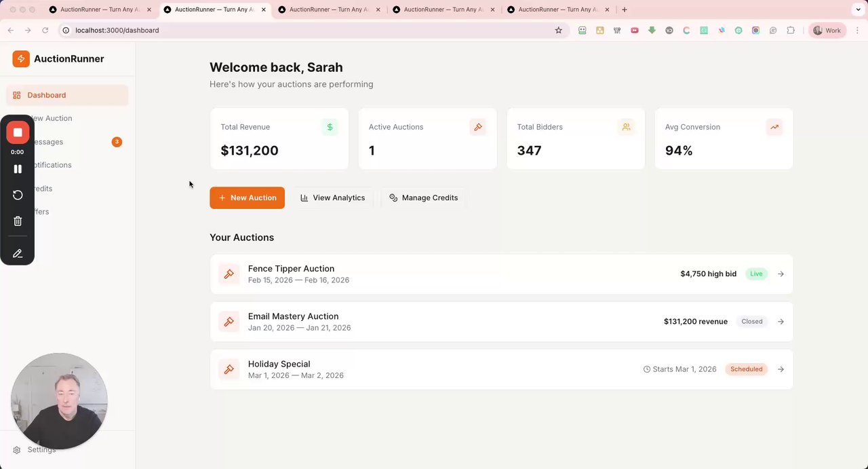This screenshot has width=868, height=469.
Task: Open Settings in the sidebar
Action: [67, 450]
